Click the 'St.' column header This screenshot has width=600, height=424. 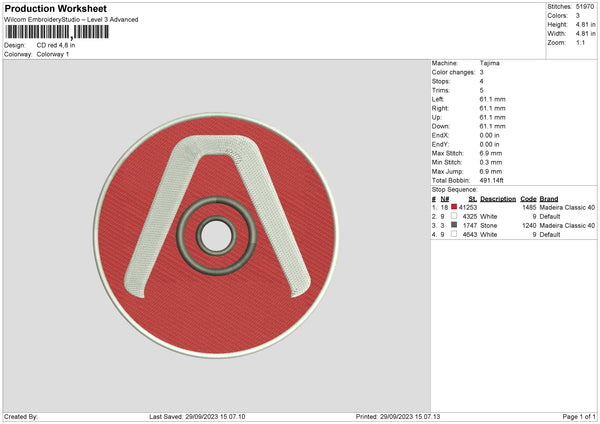(x=473, y=199)
